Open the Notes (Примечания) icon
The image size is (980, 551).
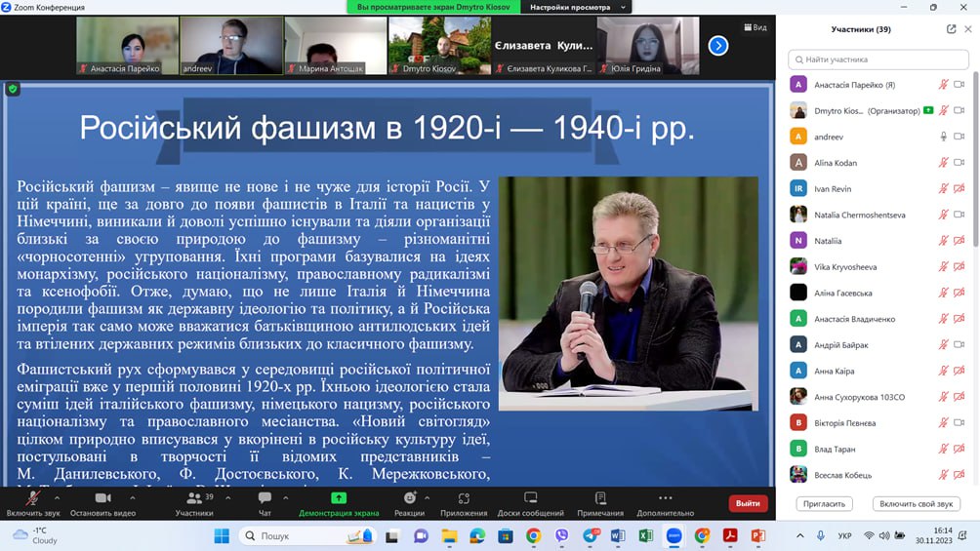600,498
